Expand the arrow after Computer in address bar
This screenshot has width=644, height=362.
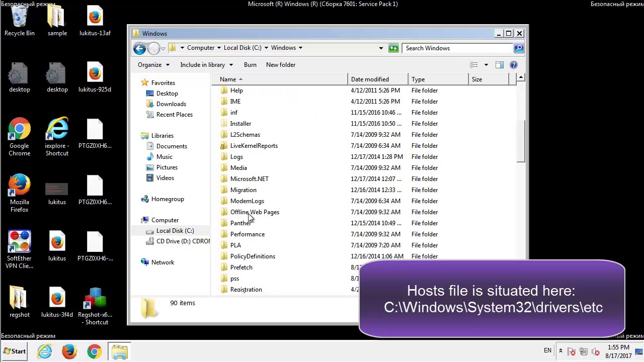219,48
